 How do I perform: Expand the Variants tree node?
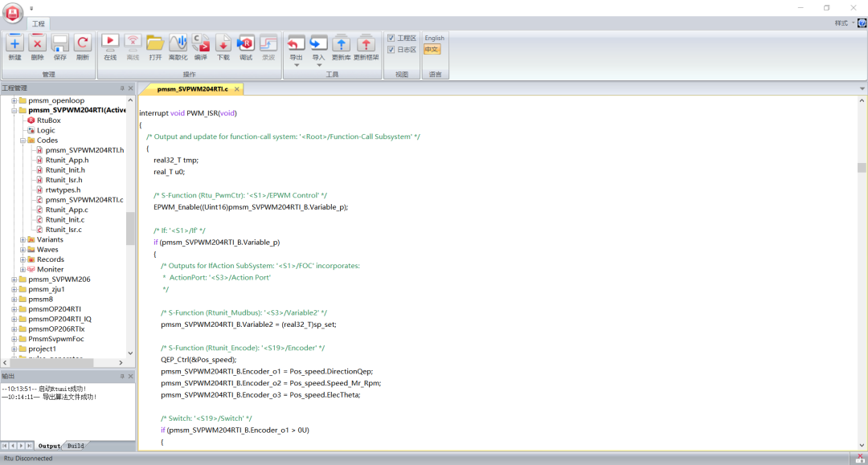click(x=22, y=239)
